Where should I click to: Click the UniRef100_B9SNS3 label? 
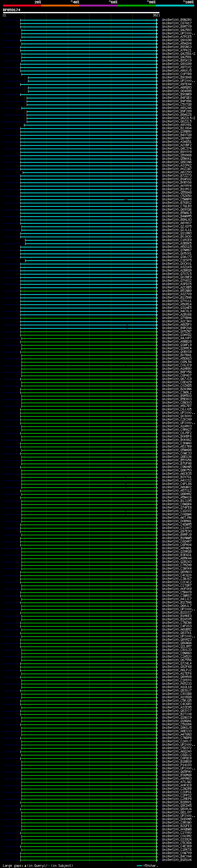[x=176, y=47]
